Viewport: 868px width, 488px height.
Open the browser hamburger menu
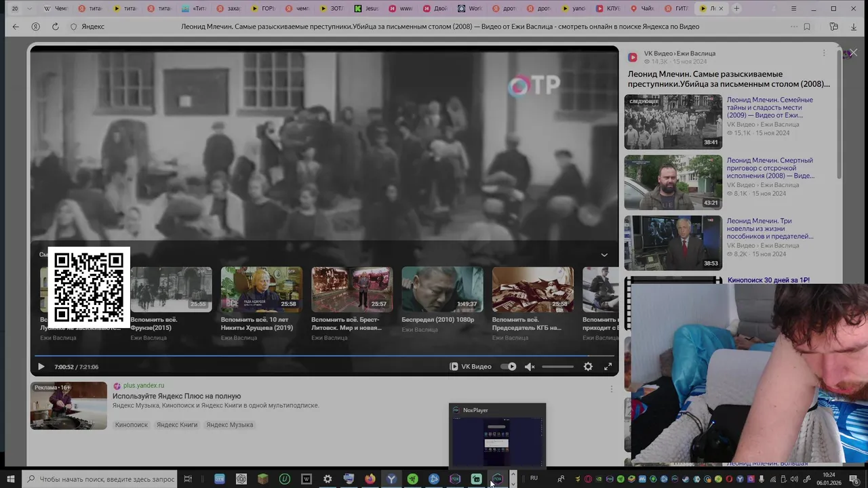tap(794, 9)
